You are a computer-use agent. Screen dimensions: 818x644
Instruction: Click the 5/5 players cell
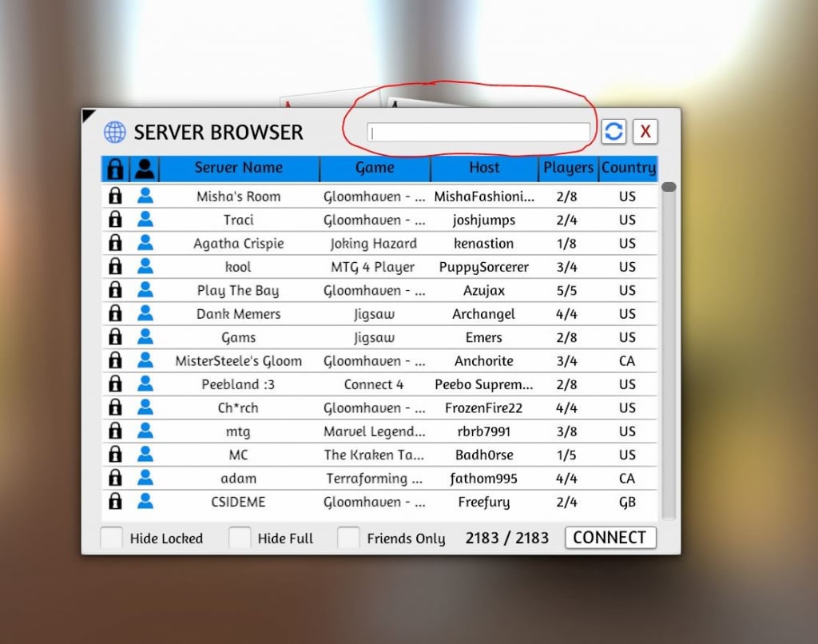pyautogui.click(x=566, y=291)
